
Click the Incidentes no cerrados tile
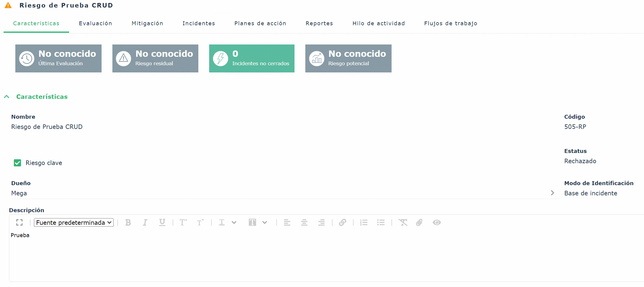252,58
